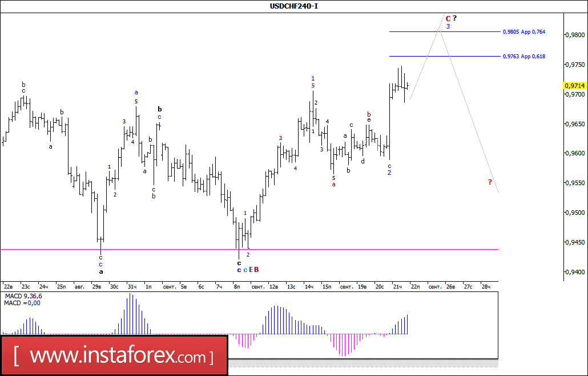Click the 8п date label on time axis
Image resolution: width=588 pixels, height=376 pixels.
point(236,287)
